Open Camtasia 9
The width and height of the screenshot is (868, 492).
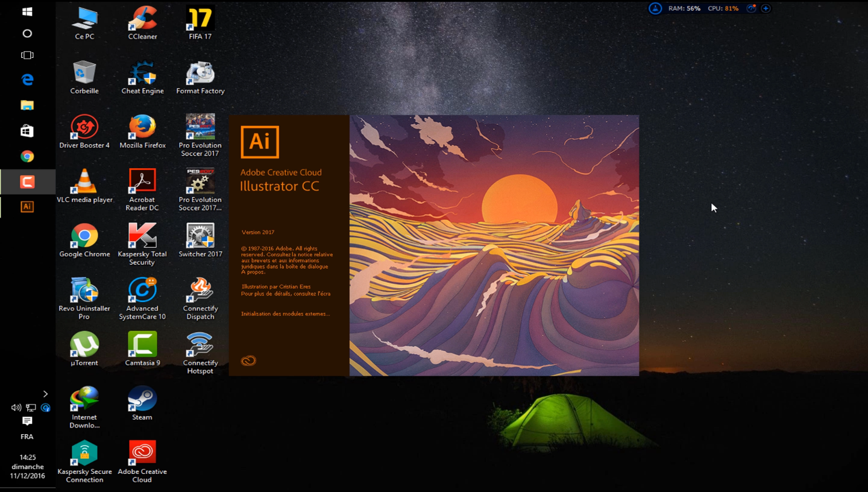pyautogui.click(x=142, y=344)
